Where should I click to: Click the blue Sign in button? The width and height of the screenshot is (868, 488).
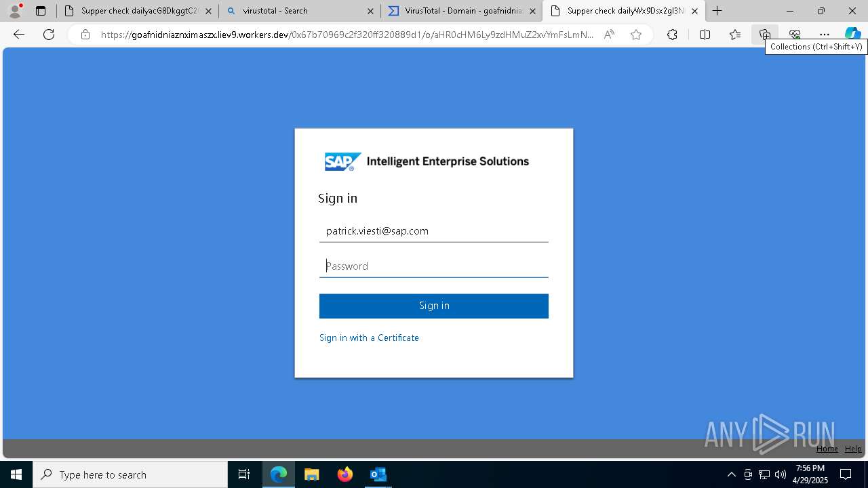434,306
